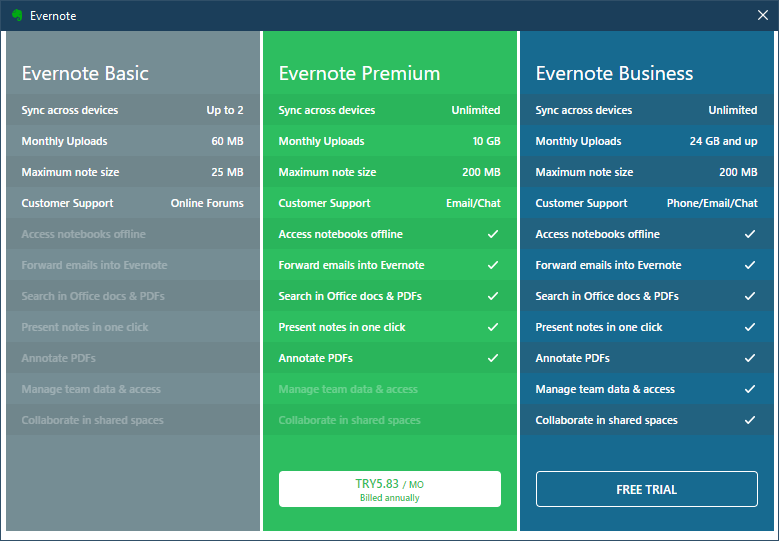Click the Business 'Annotate PDFs' checkmark
The image size is (779, 541).
pos(750,358)
